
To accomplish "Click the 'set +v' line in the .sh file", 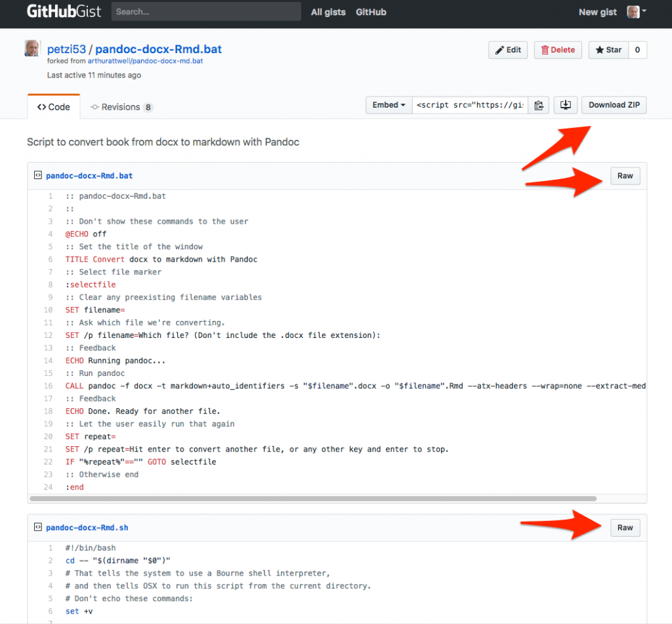I will coord(79,611).
